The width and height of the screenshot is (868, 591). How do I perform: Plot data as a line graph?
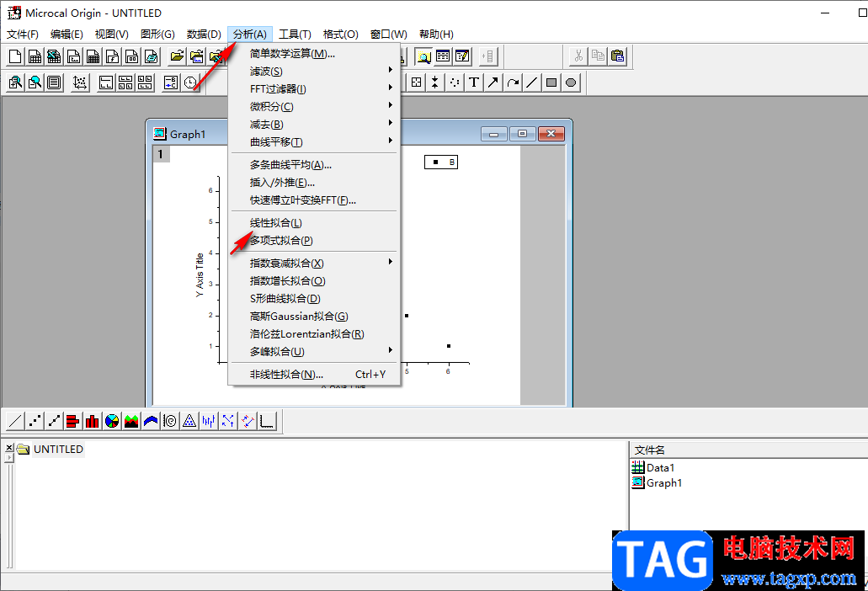point(15,421)
